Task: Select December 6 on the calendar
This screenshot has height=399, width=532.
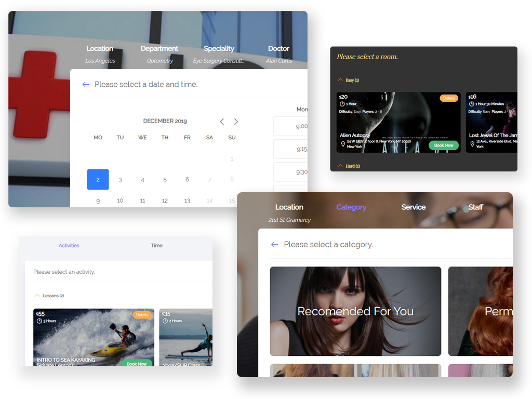Action: [x=187, y=179]
